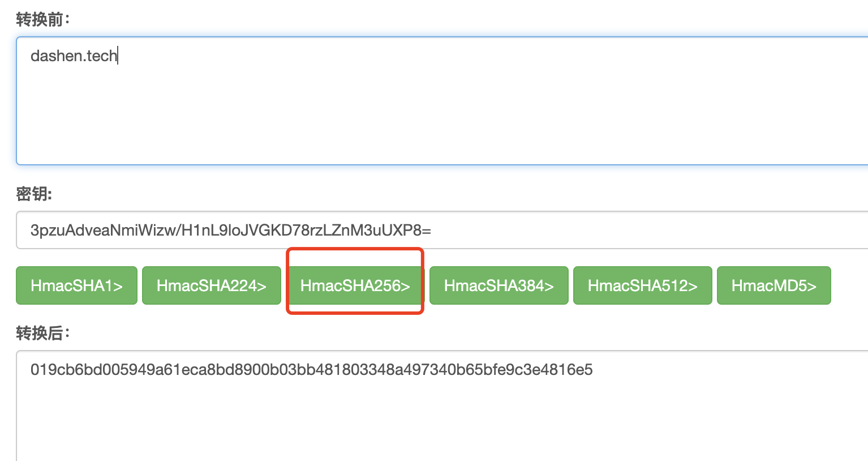
Task: Run the HmacSHA384> conversion
Action: [499, 285]
